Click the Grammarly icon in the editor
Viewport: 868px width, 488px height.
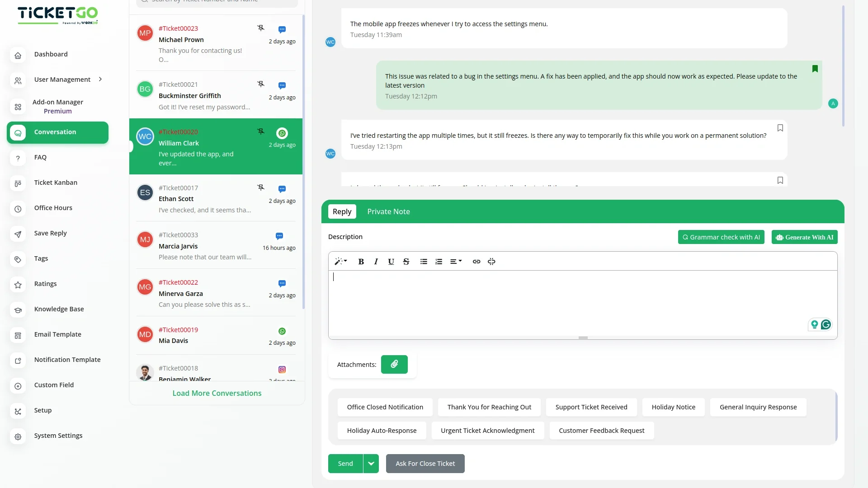826,324
